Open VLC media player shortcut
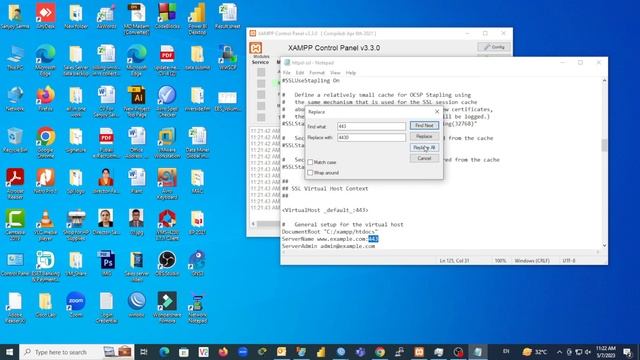 pos(45,224)
